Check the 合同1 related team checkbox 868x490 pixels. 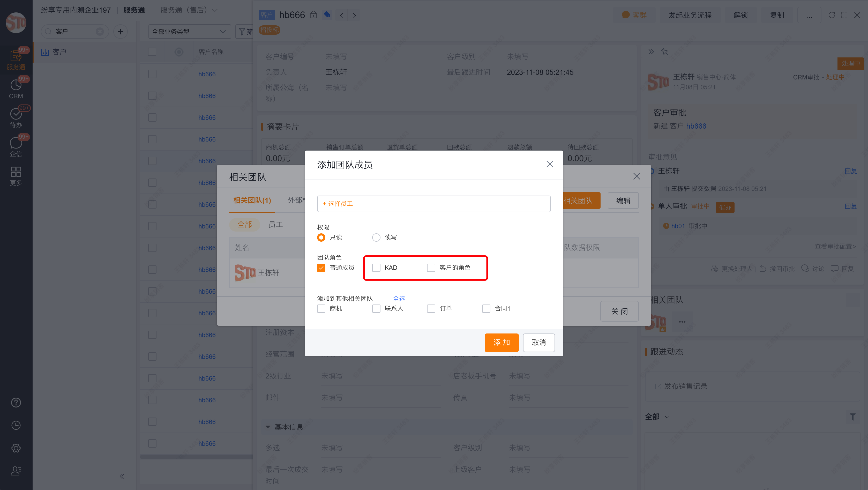(486, 308)
